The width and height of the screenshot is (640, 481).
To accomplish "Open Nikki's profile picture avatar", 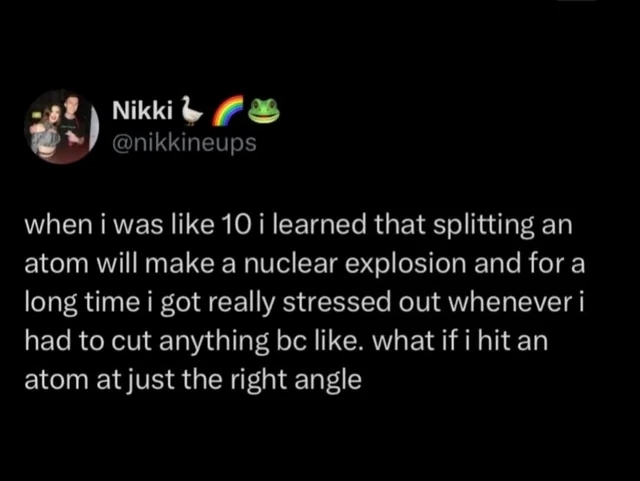I will pyautogui.click(x=62, y=127).
